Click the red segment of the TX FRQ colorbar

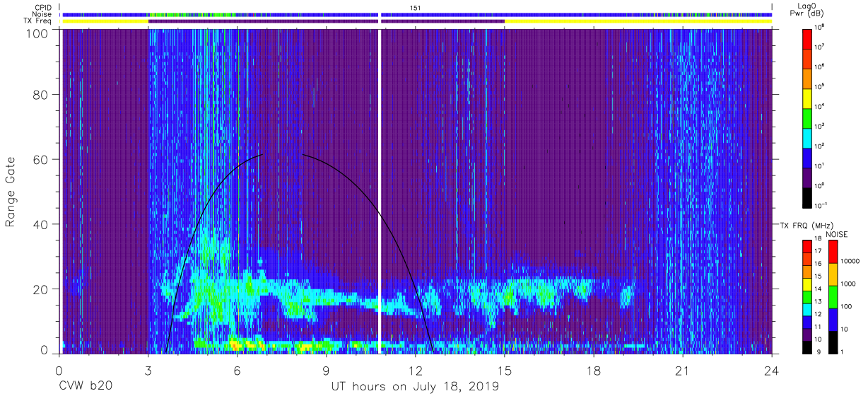[x=807, y=245]
